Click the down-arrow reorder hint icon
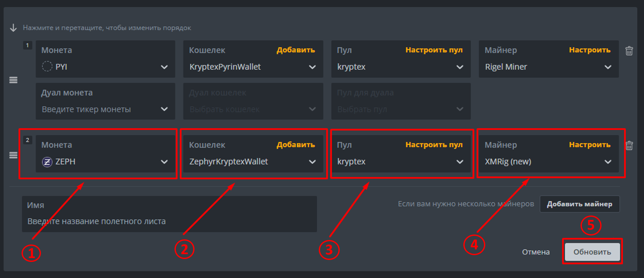Image resolution: width=644 pixels, height=278 pixels. [13, 28]
